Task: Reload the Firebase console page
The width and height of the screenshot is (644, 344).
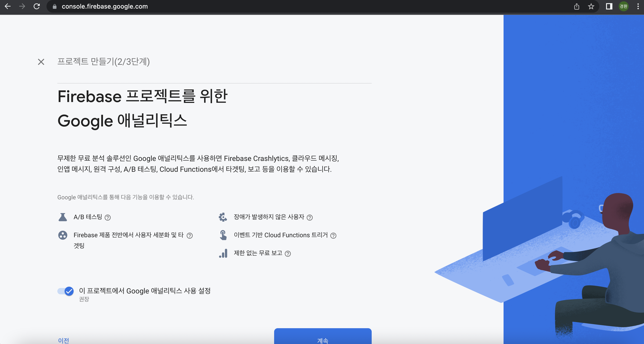Action: [37, 6]
